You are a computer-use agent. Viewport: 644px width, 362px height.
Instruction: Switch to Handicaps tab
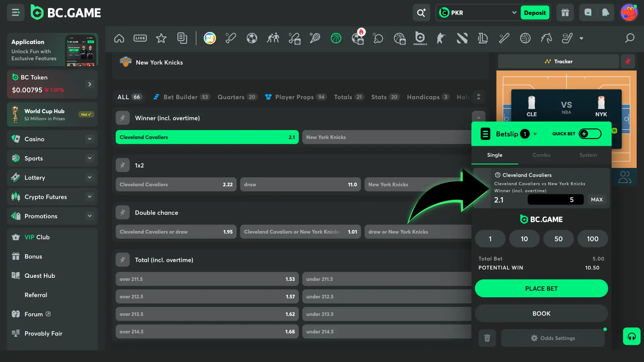428,97
